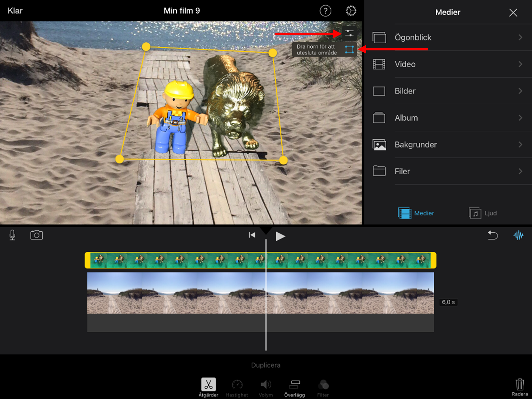Open the Video media category
The image size is (532, 399).
coord(448,64)
